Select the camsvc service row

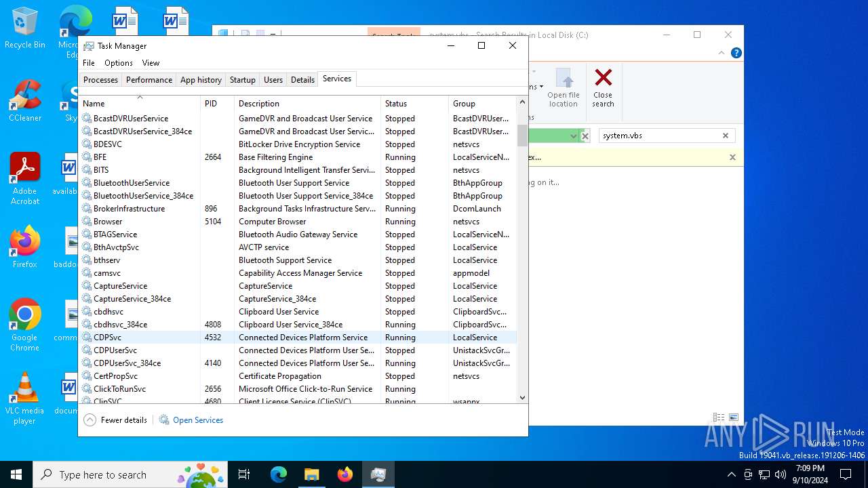click(x=298, y=273)
